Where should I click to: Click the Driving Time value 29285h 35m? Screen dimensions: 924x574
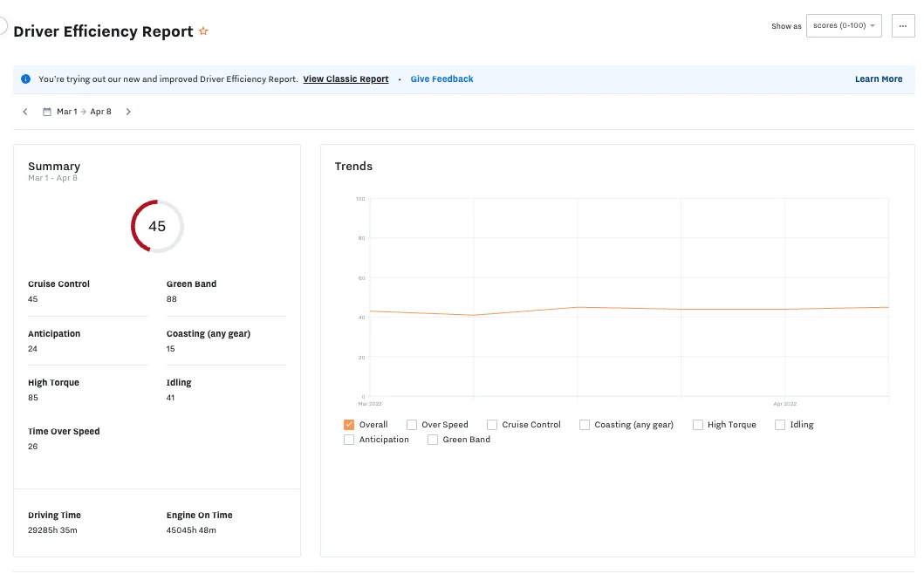52,530
